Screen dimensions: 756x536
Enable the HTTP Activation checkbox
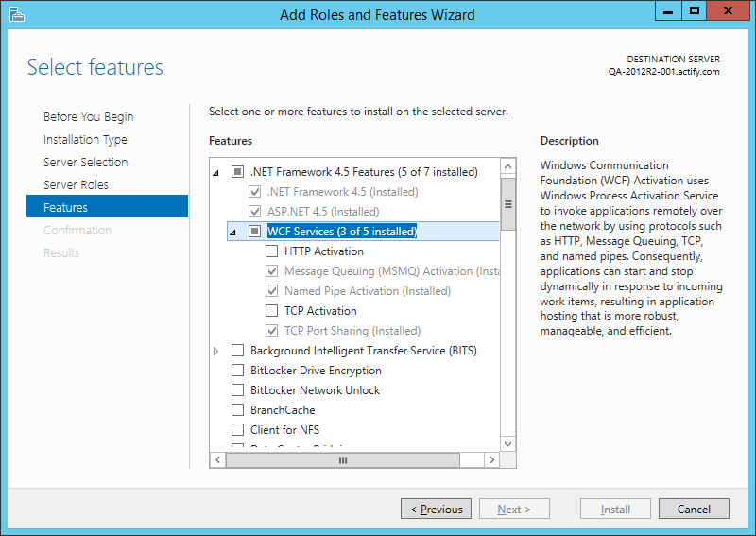coord(272,251)
